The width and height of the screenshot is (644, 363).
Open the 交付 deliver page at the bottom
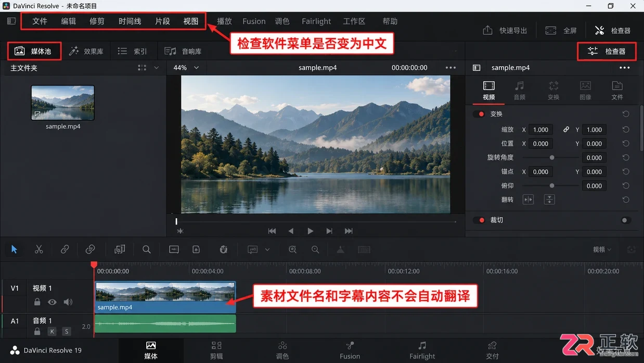pos(492,351)
